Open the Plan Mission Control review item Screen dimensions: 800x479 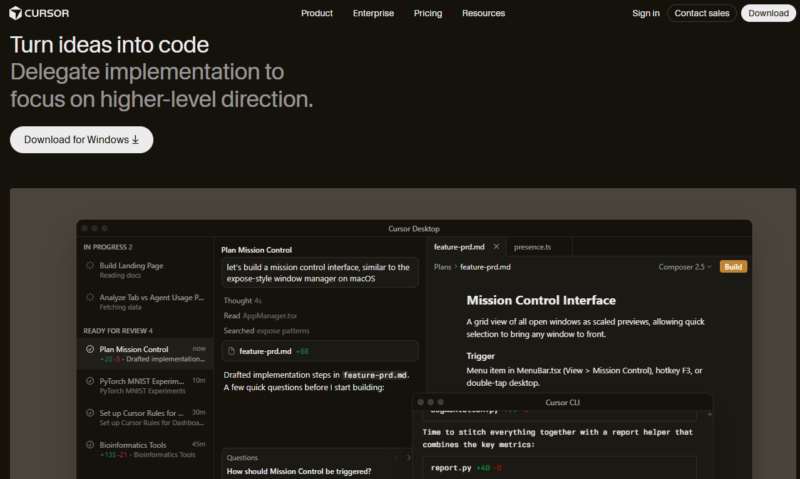(145, 354)
